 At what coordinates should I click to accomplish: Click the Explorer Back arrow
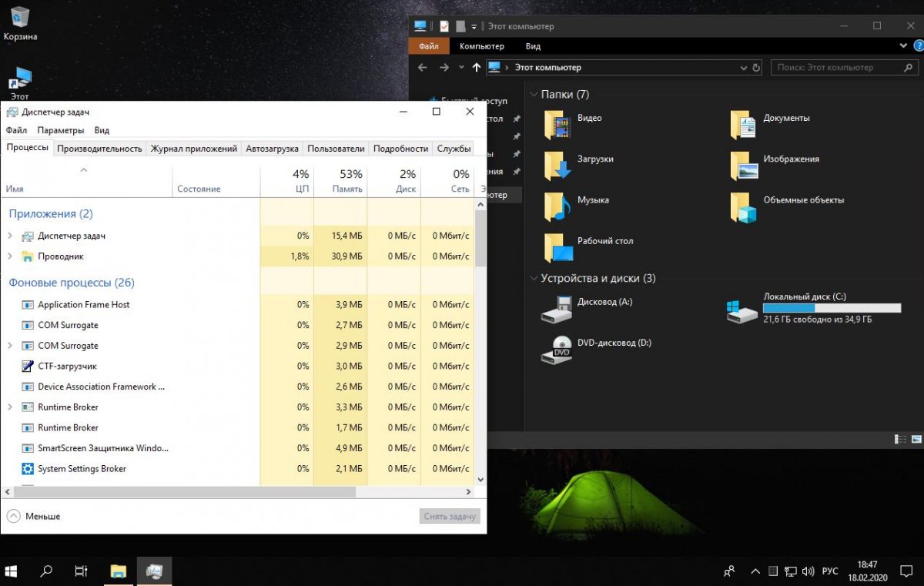tap(423, 68)
